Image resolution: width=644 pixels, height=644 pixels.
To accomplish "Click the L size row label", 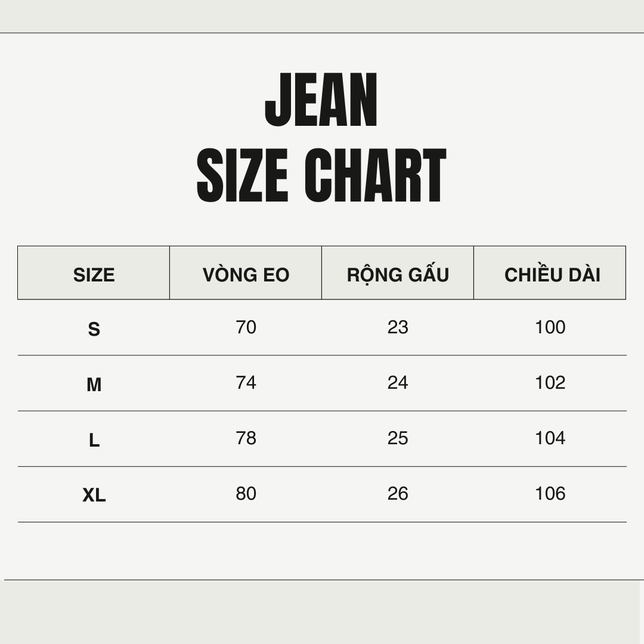I will 94,440.
